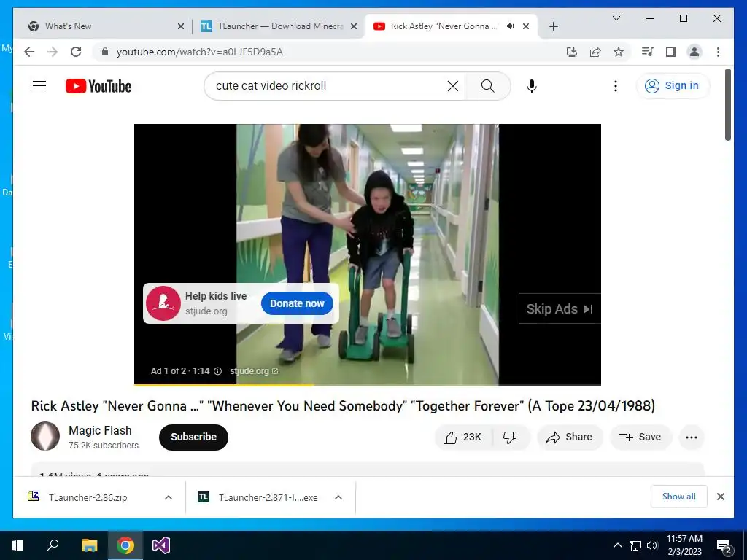Search with your voice microphone
This screenshot has width=747, height=560.
[532, 86]
